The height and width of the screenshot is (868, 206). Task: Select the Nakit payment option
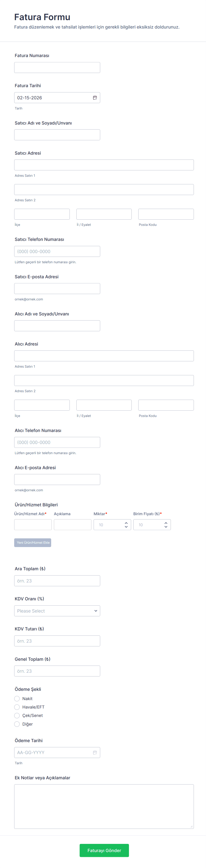coord(17,699)
